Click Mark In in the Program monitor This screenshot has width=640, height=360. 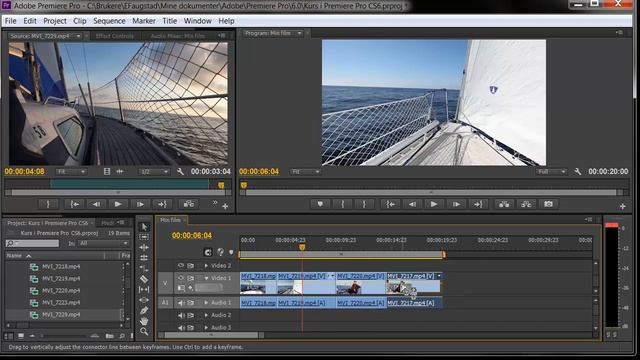[x=342, y=204]
